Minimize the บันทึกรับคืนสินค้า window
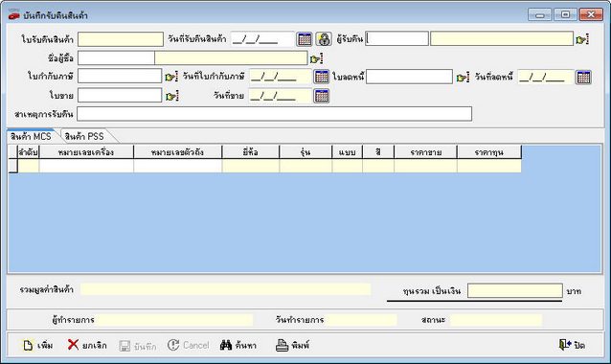 click(x=540, y=14)
